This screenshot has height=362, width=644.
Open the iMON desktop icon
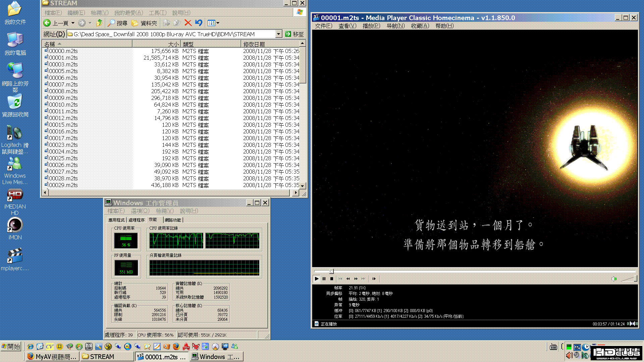tap(15, 229)
